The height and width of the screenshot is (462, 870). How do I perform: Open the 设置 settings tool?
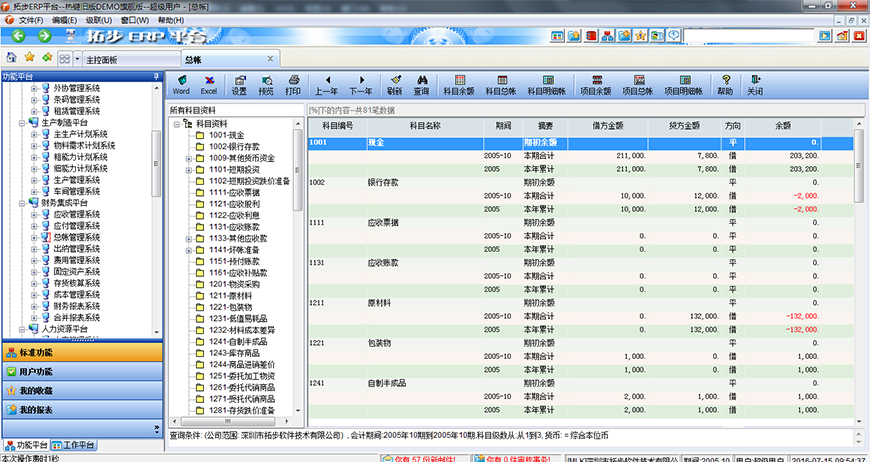239,84
